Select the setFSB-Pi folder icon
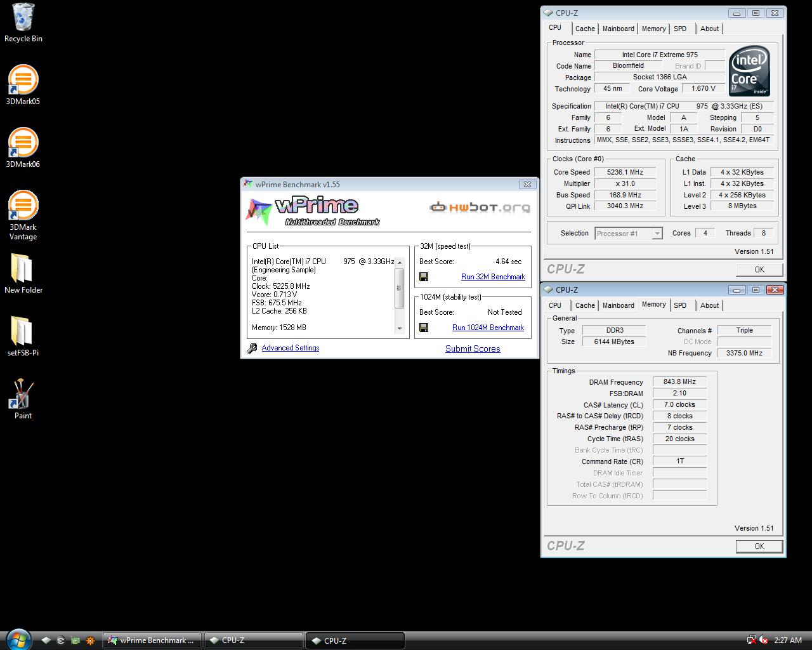The height and width of the screenshot is (650, 812). point(23,336)
